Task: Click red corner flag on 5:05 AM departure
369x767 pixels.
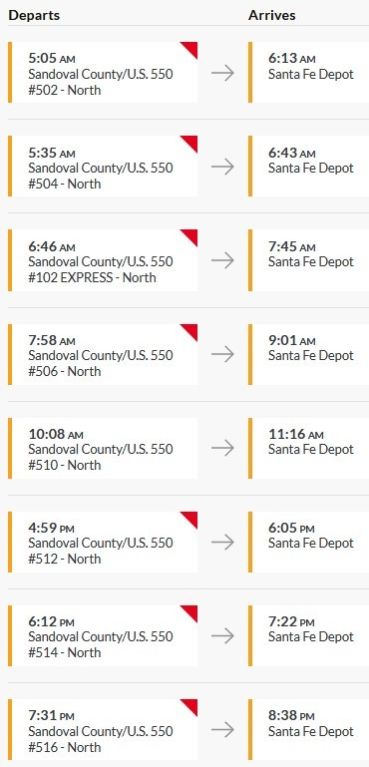Action: [x=191, y=48]
